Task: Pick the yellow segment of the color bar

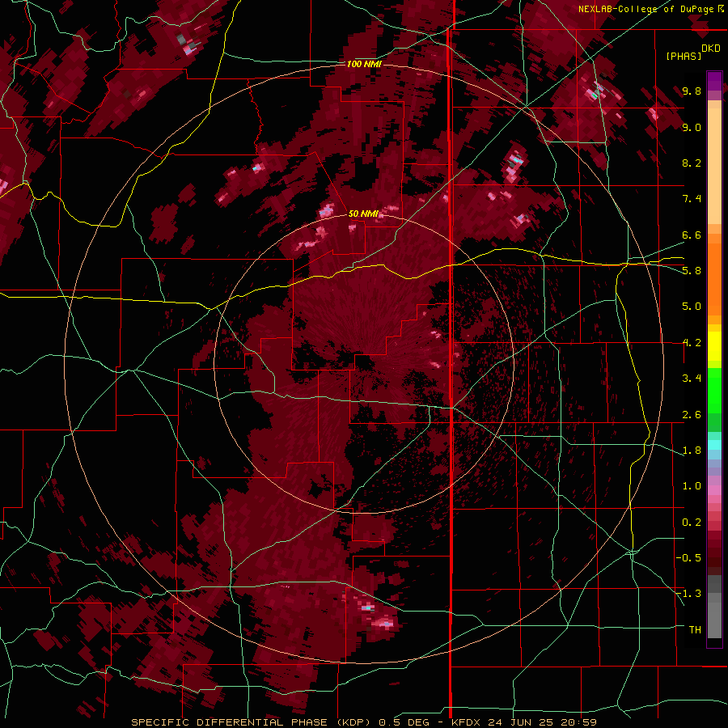Action: tap(714, 346)
